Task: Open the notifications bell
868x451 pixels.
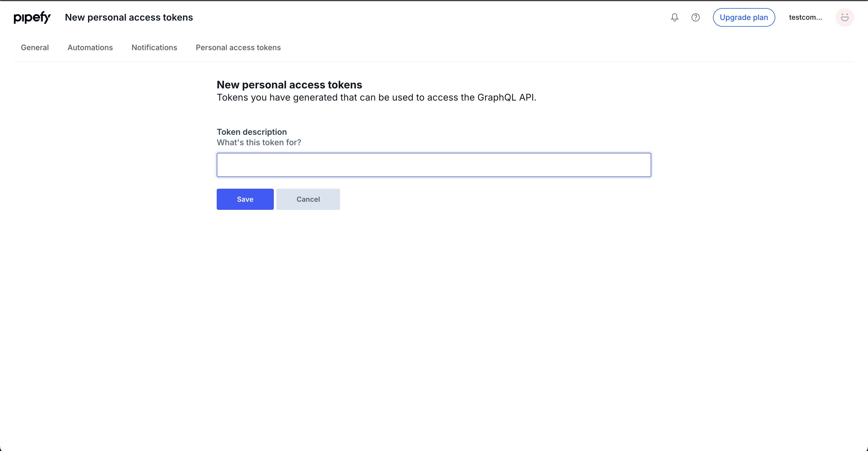Action: [674, 17]
